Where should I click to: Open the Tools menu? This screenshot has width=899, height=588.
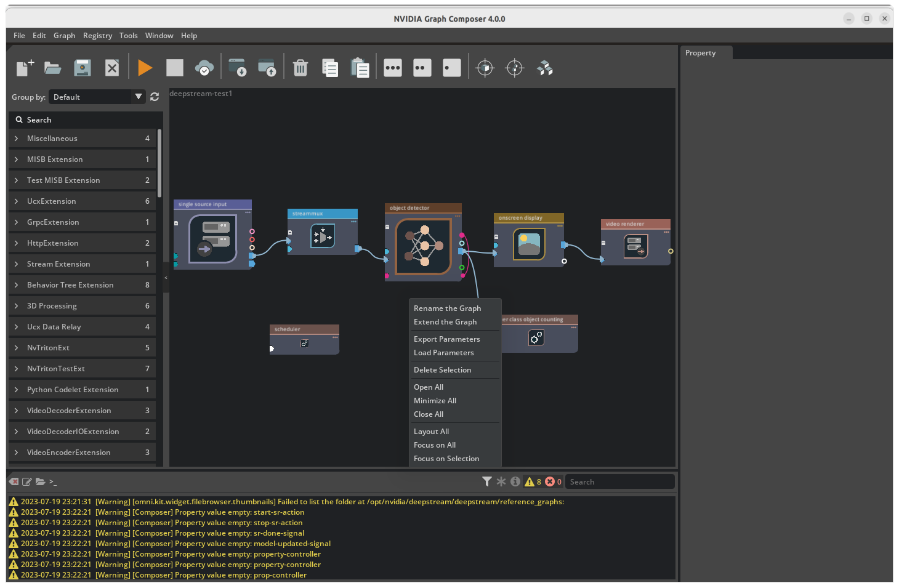click(128, 36)
